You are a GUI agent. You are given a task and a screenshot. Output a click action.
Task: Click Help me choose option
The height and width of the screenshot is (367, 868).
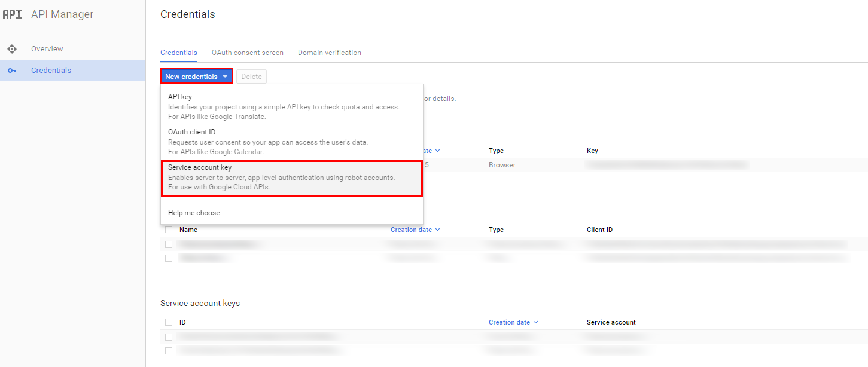click(194, 213)
